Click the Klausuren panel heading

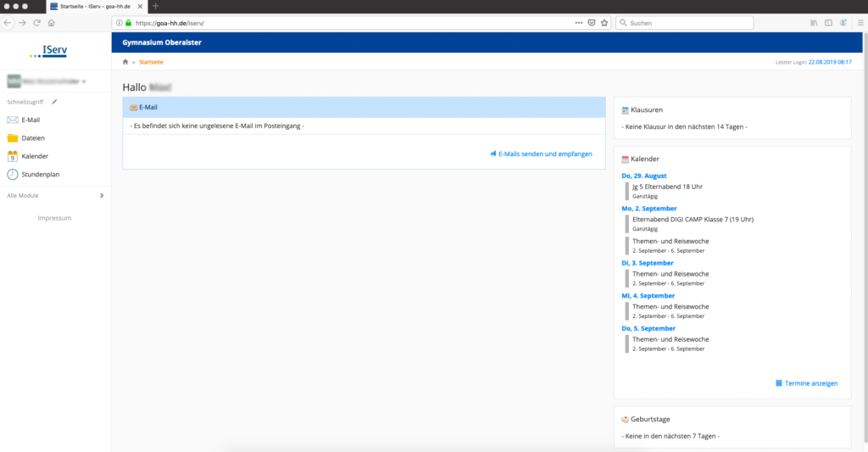pos(647,110)
